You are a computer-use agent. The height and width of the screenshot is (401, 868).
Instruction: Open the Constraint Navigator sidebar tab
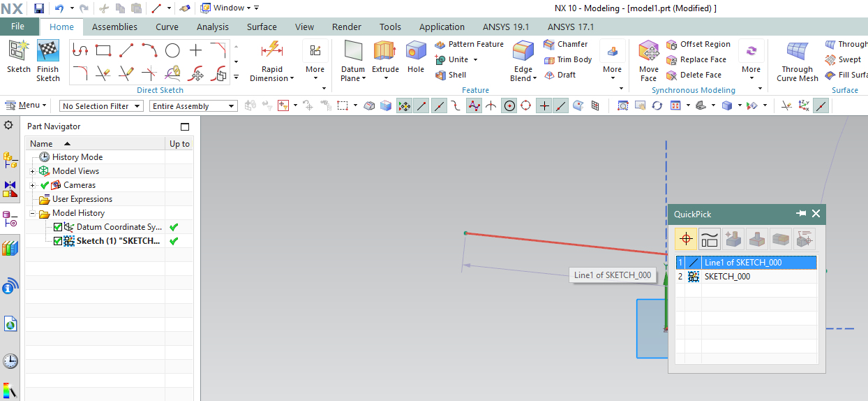tap(10, 189)
